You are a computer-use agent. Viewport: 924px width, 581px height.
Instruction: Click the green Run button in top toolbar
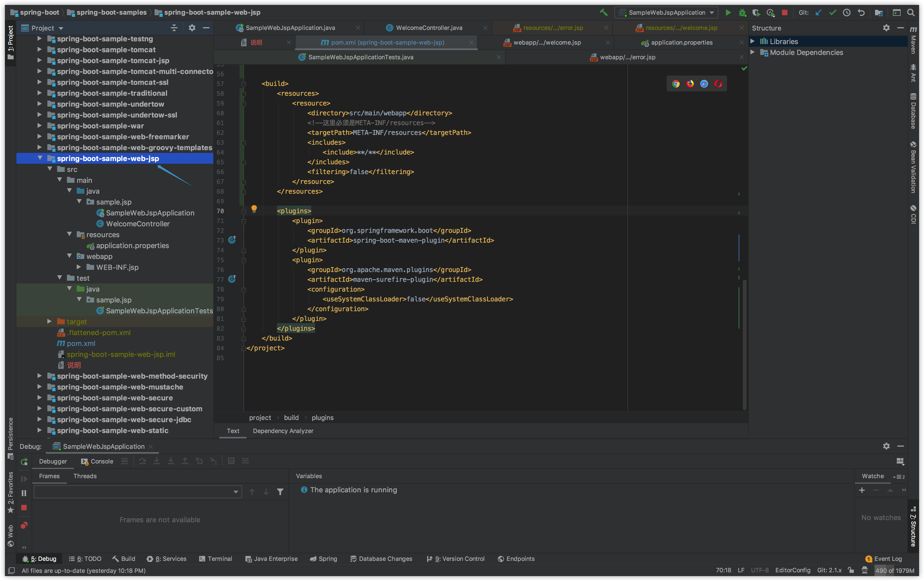coord(728,13)
